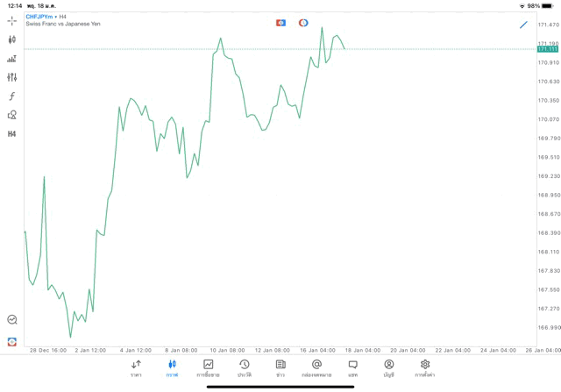
Task: Open the chart volumes icon in the sidebar
Action: coord(12,59)
